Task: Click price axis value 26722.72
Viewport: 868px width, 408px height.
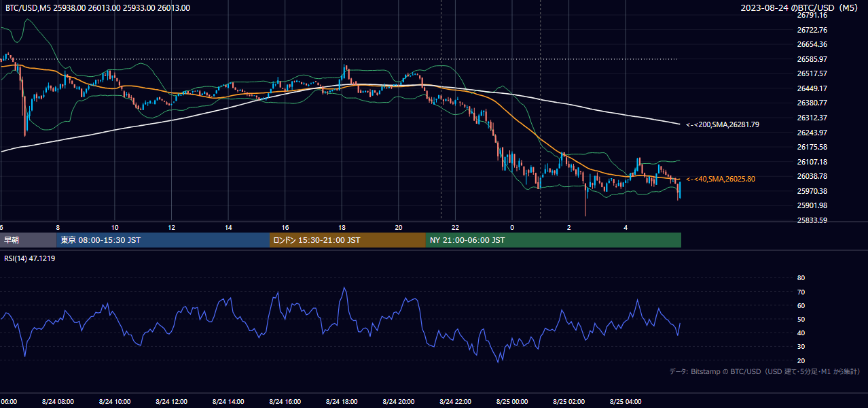Action: coord(812,30)
